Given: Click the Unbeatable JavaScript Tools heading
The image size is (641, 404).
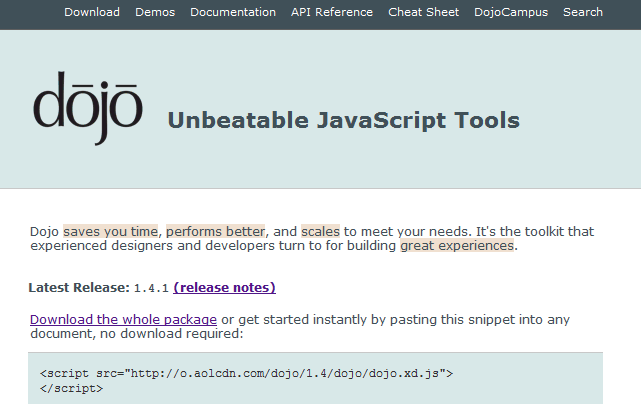Looking at the screenshot, I should click(344, 120).
